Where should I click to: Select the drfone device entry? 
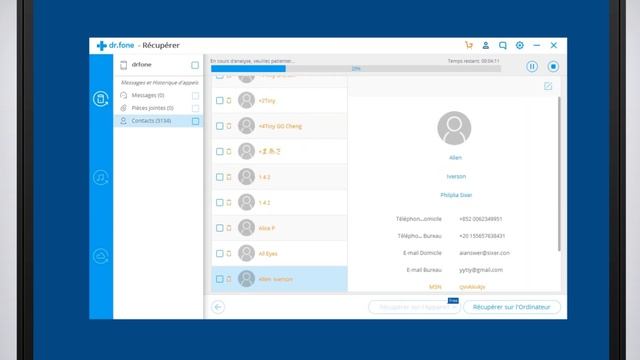(x=158, y=65)
